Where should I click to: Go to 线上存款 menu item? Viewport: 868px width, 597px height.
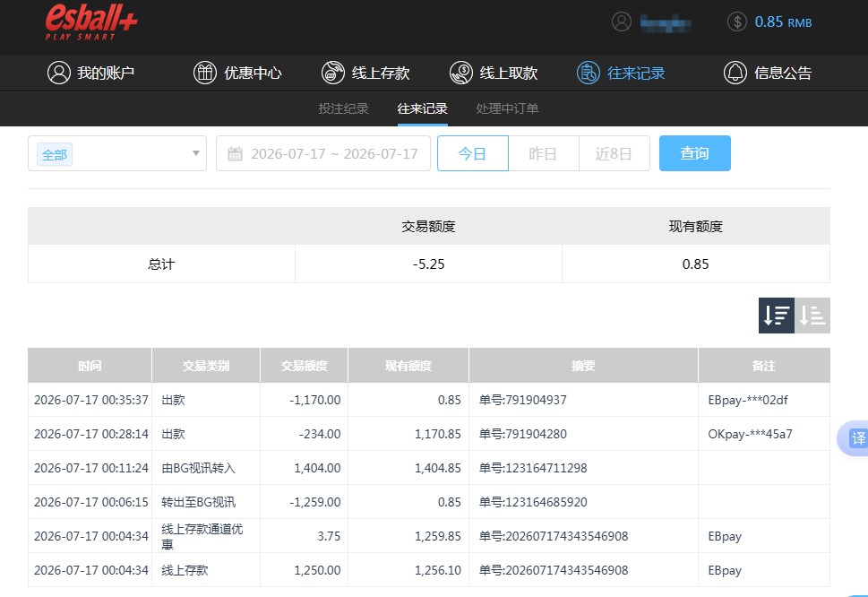click(x=365, y=73)
